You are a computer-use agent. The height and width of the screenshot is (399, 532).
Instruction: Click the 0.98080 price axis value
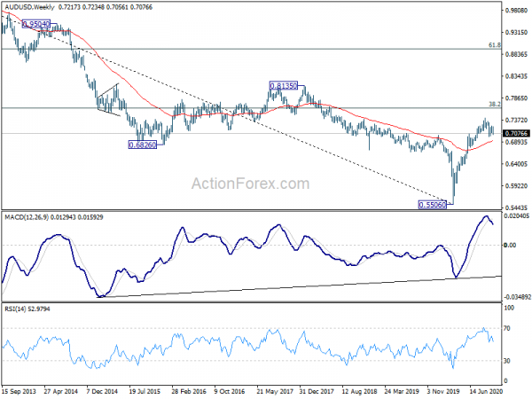(516, 11)
